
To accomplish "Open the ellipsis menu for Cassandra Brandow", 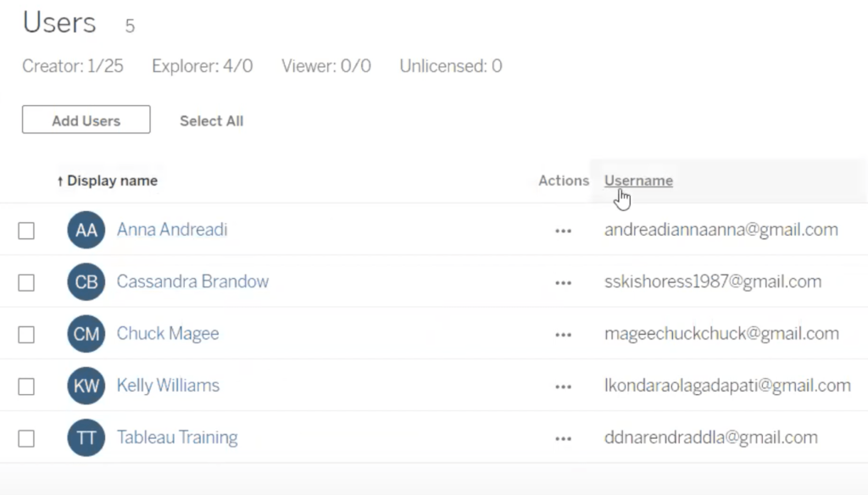I will click(563, 282).
